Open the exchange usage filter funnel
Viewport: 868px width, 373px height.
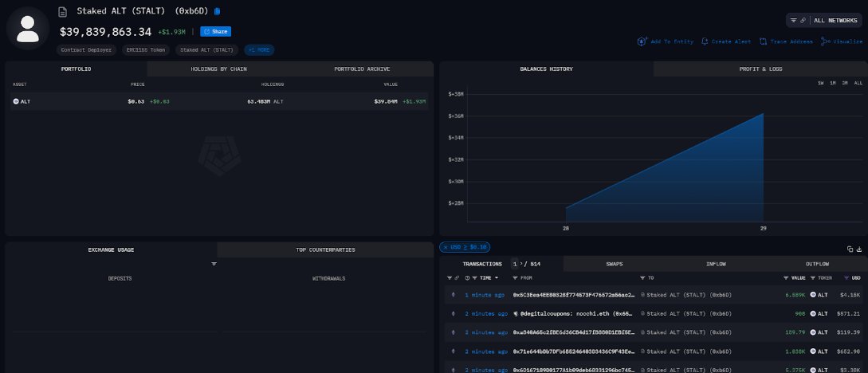tap(214, 264)
